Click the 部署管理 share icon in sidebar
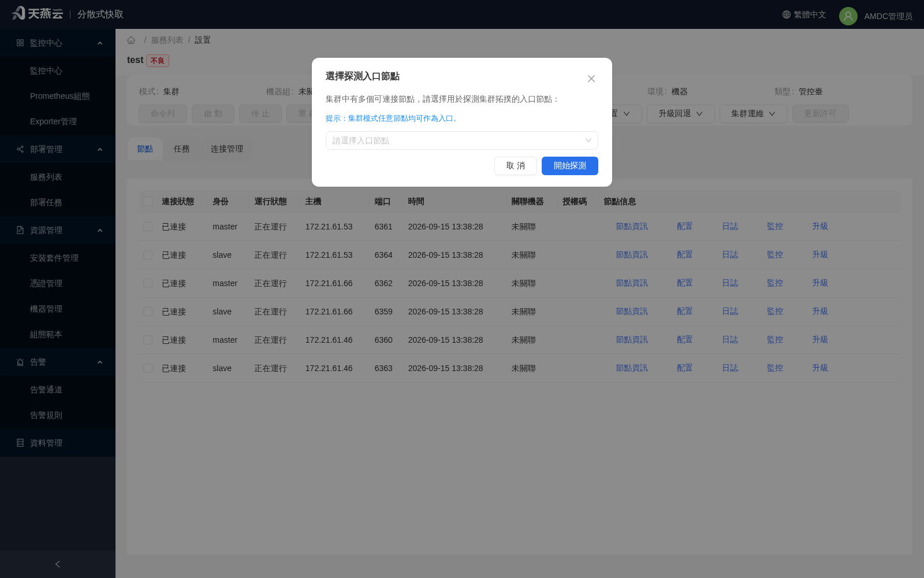The image size is (924, 578). coord(20,149)
